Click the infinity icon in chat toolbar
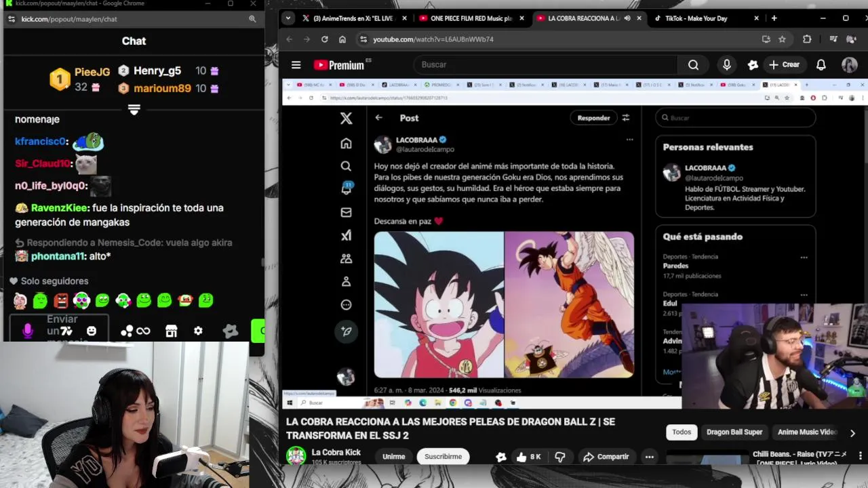The height and width of the screenshot is (488, 868). [143, 331]
